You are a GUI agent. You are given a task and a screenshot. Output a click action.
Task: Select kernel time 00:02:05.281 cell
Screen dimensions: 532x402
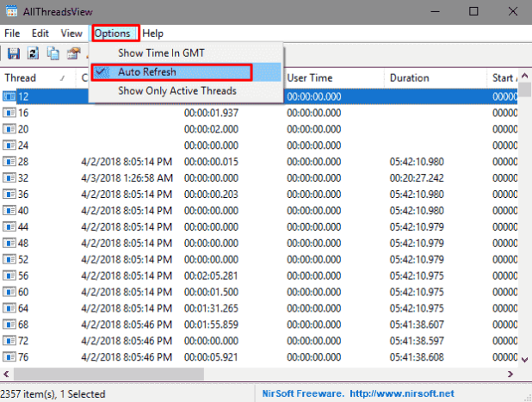211,275
